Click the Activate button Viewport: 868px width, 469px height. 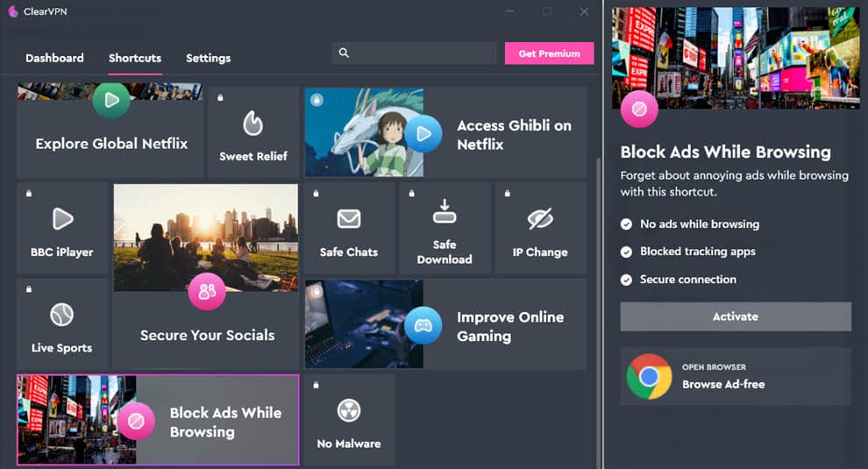pos(736,316)
